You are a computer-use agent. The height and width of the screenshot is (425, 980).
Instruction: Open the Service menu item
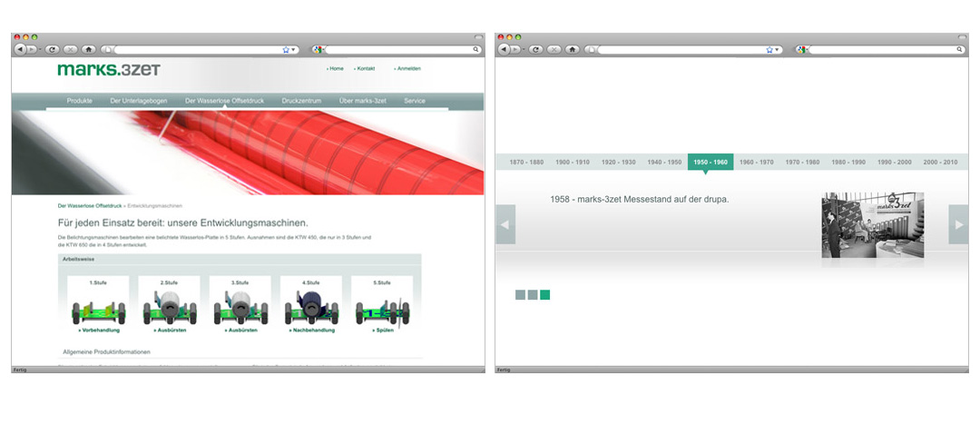click(x=415, y=101)
